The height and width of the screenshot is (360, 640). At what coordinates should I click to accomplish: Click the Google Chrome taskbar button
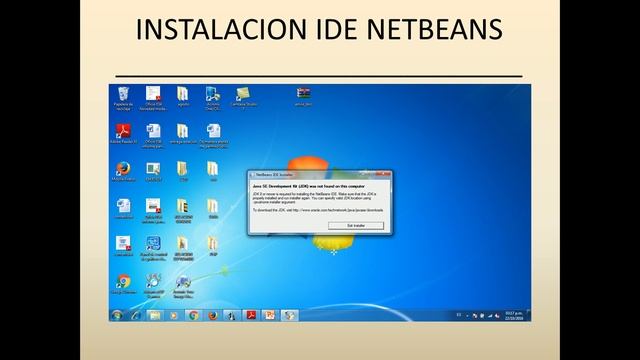click(x=193, y=315)
